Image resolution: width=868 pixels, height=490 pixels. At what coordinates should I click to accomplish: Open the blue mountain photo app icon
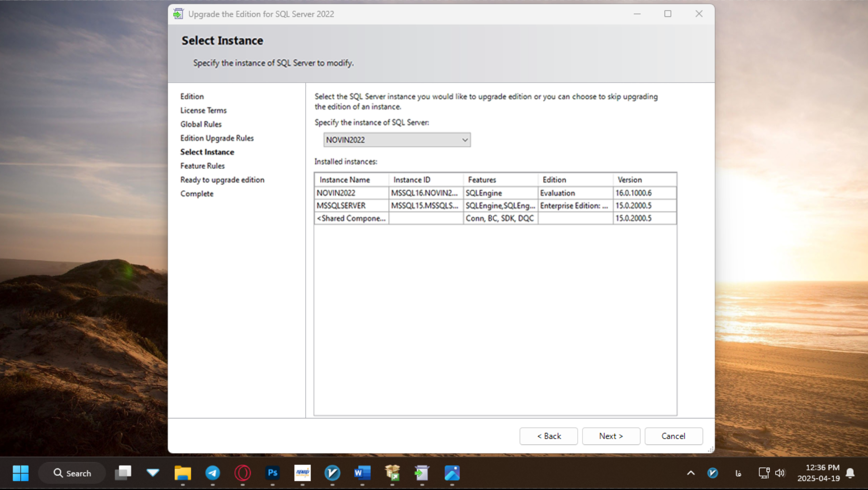(x=452, y=473)
